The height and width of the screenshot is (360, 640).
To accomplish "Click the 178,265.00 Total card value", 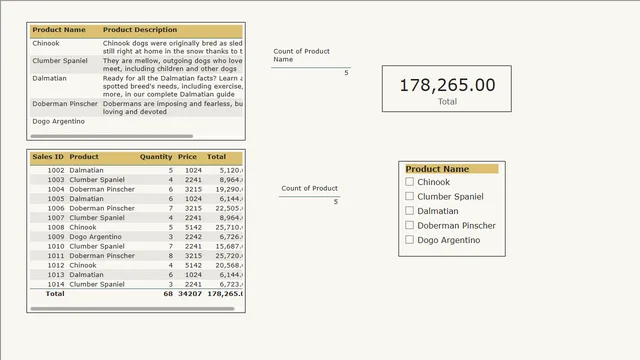I will 447,85.
